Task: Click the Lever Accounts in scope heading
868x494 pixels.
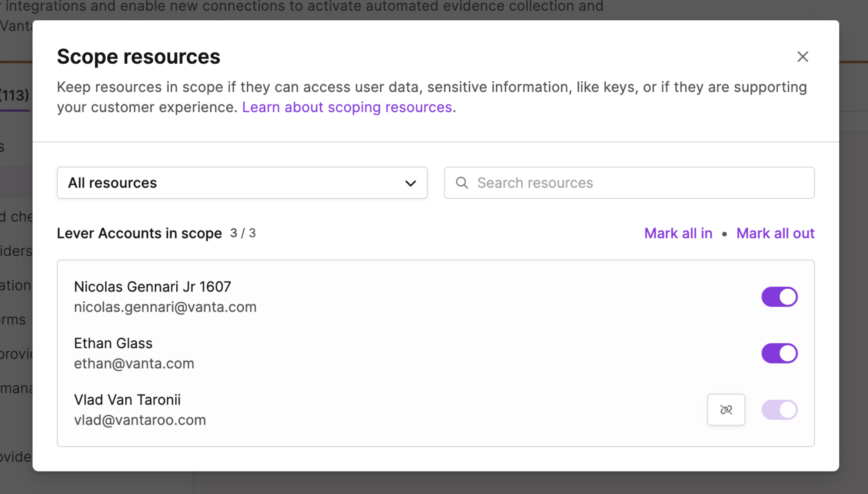Action: click(139, 233)
